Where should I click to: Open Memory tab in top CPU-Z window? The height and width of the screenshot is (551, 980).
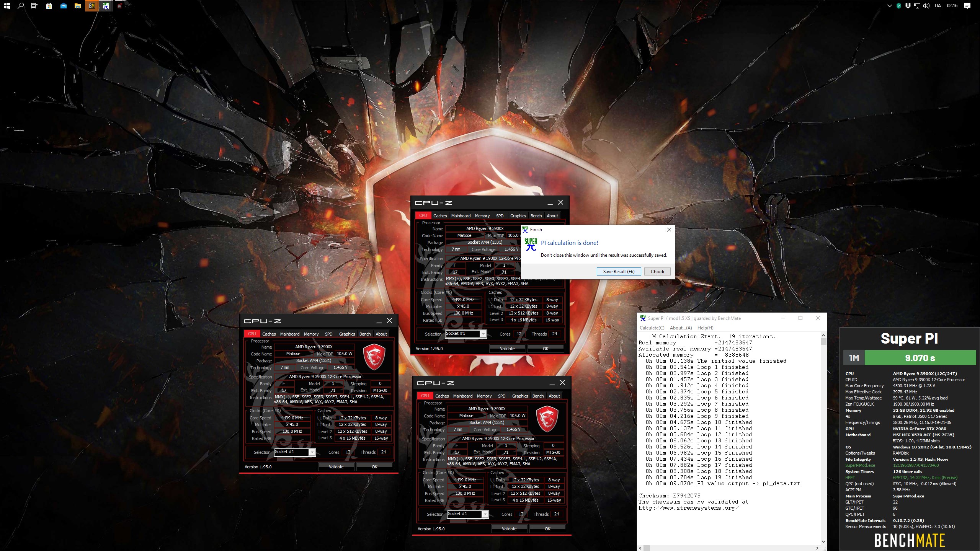tap(482, 216)
